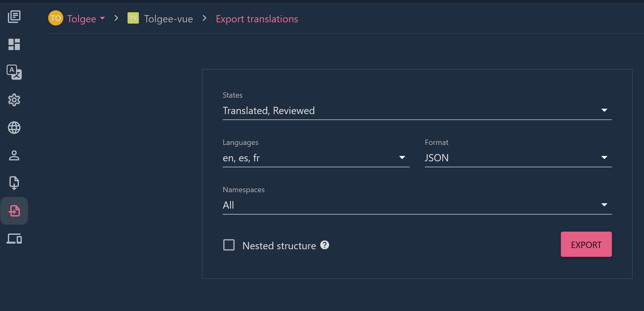Screen dimensions: 644x311
Task: Select the Translations icon in sidebar
Action: (14, 72)
